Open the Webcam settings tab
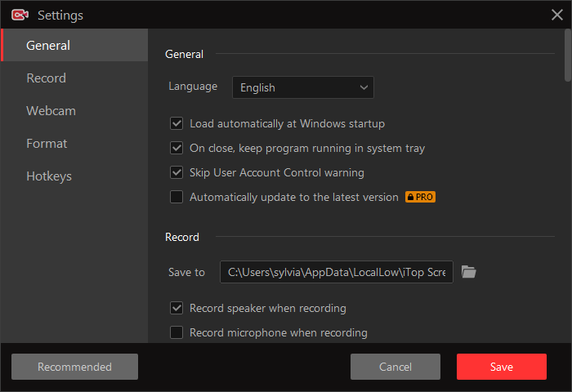The image size is (572, 392). (x=51, y=111)
